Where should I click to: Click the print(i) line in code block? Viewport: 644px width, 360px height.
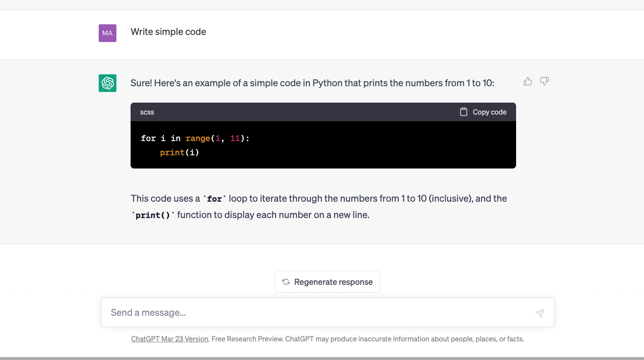180,153
